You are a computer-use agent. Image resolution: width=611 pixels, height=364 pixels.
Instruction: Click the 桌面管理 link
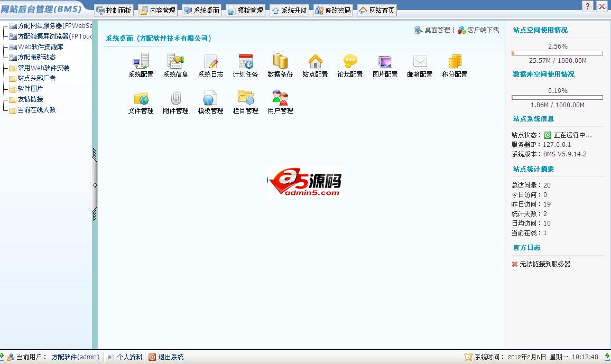coord(432,30)
